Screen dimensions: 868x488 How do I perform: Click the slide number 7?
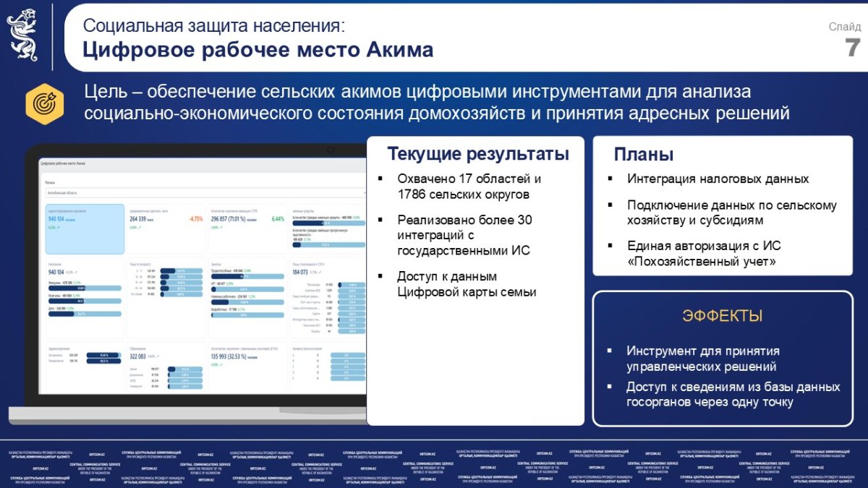tap(852, 48)
